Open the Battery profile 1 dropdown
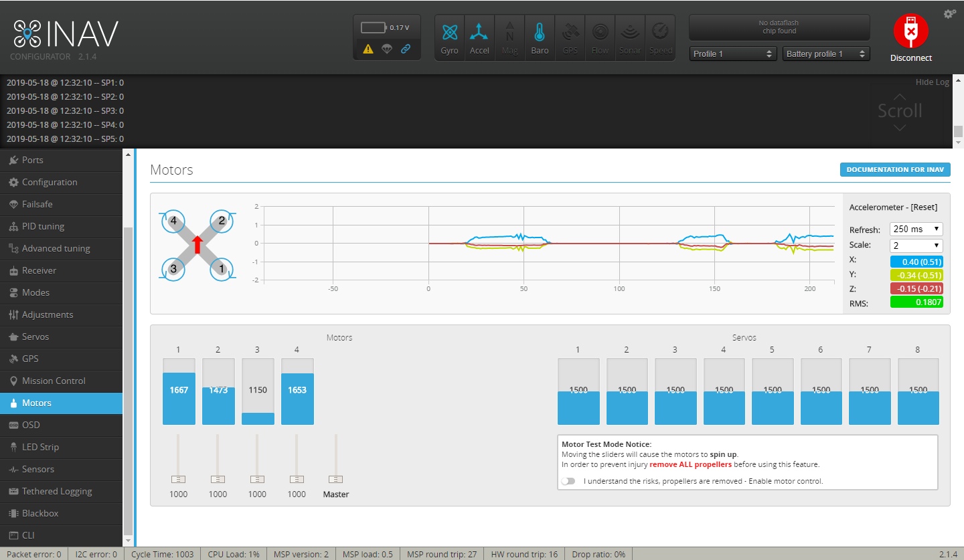 coord(825,54)
